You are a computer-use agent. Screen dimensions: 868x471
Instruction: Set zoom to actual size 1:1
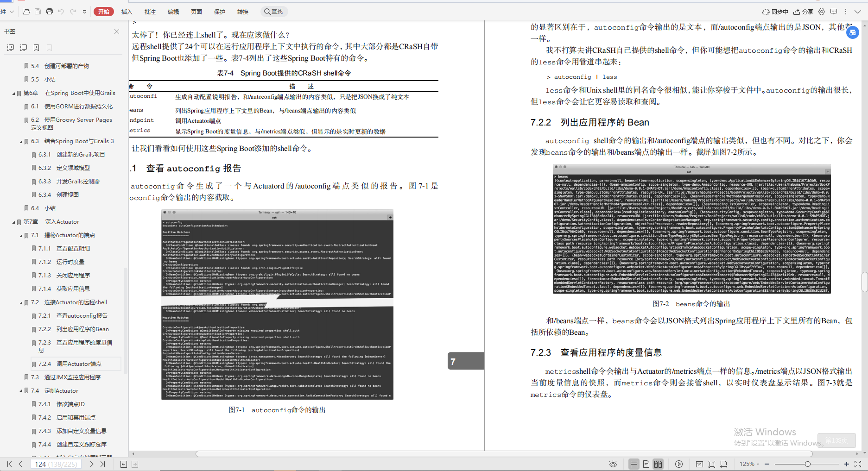699,464
